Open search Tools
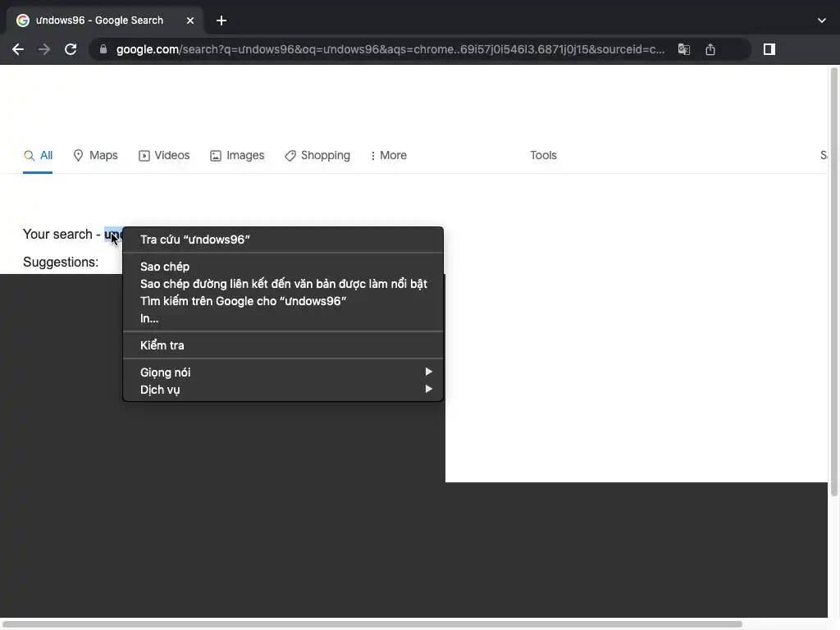 point(543,155)
